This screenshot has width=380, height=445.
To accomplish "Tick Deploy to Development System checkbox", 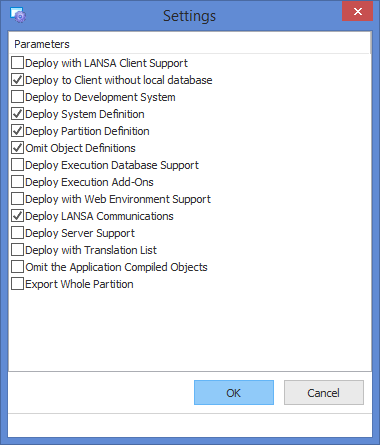I will [17, 97].
